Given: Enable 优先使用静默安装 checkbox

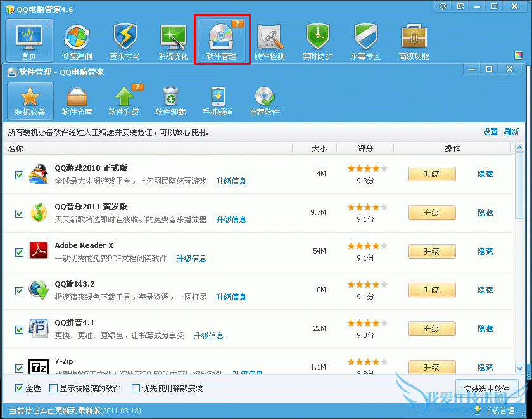Looking at the screenshot, I should click(136, 388).
